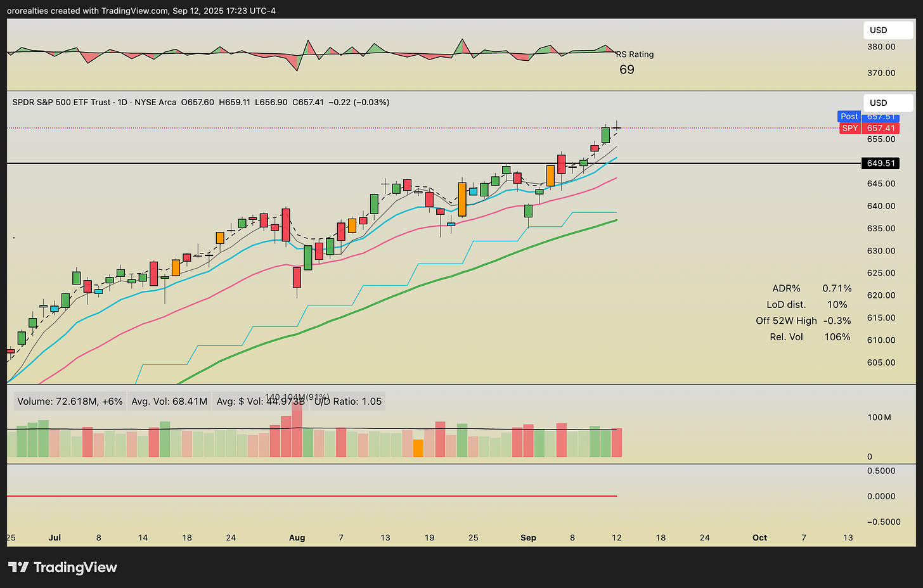This screenshot has width=923, height=588.
Task: Click the low value L656.90
Action: (x=271, y=102)
